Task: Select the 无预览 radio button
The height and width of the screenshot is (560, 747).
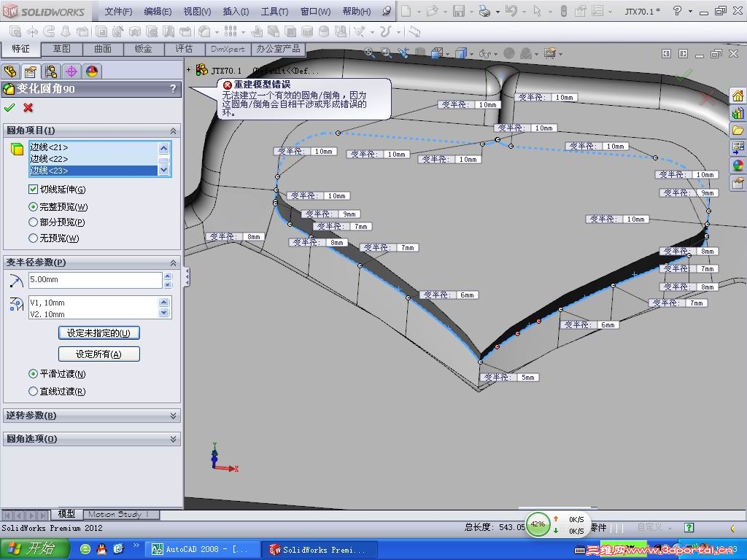Action: tap(33, 238)
